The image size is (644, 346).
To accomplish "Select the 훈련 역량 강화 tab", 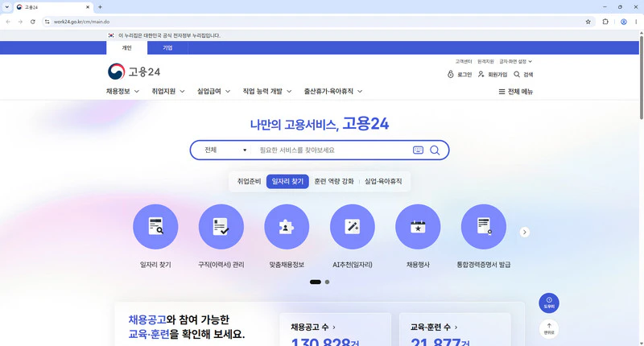I will click(334, 181).
